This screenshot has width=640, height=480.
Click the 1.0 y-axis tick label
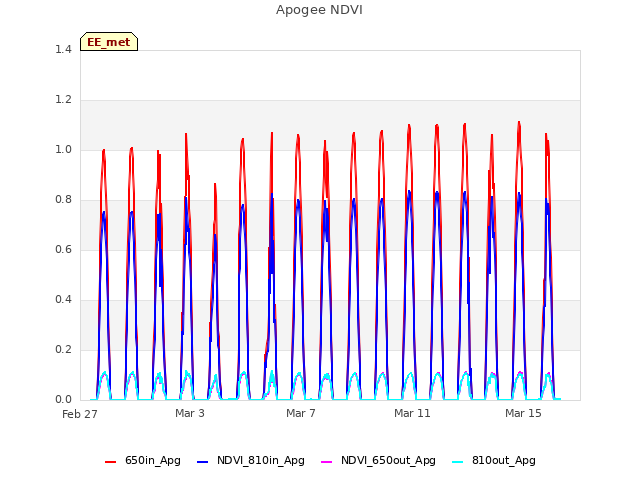coord(63,150)
